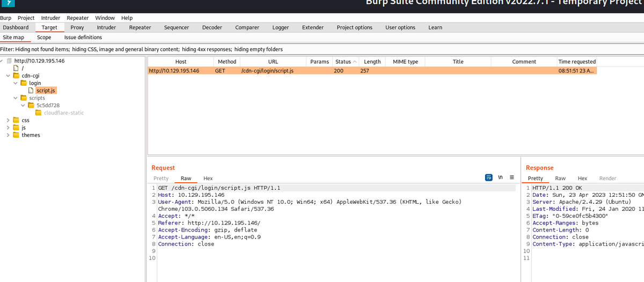Click the script.js file icon in tree
This screenshot has height=282, width=644.
[31, 91]
